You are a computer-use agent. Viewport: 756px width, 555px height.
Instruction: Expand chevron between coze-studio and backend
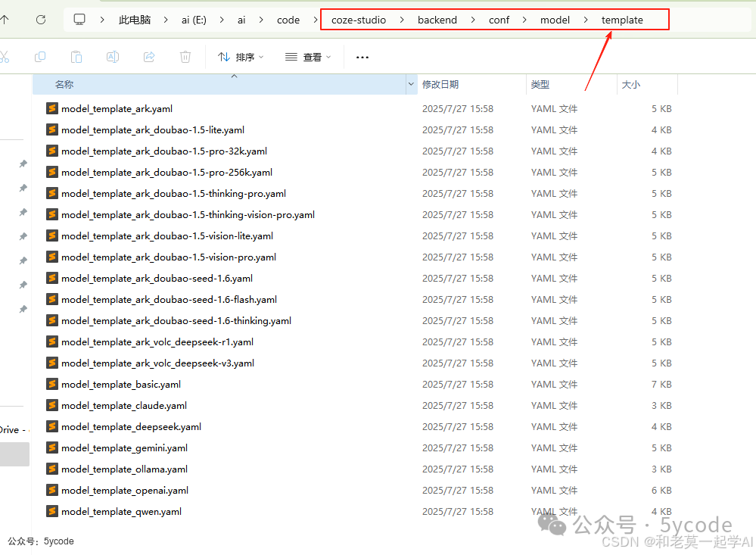click(402, 20)
